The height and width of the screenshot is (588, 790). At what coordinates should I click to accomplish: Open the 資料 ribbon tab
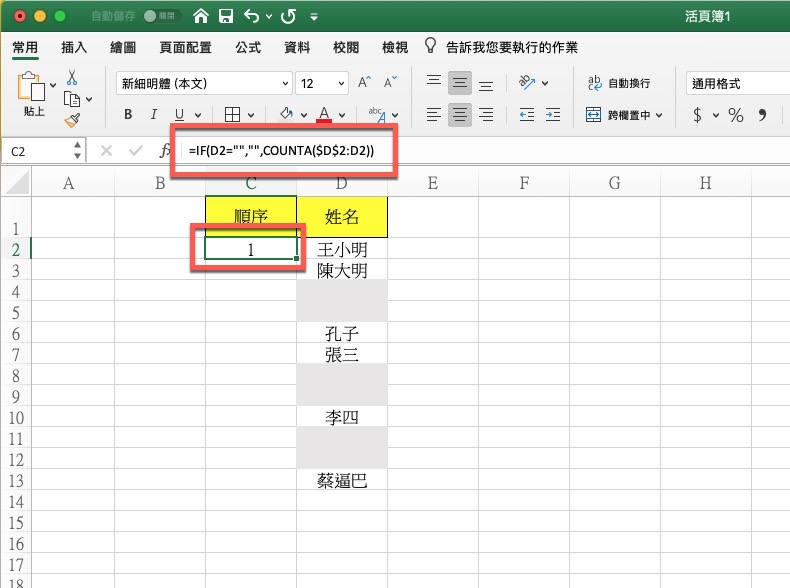tap(297, 47)
